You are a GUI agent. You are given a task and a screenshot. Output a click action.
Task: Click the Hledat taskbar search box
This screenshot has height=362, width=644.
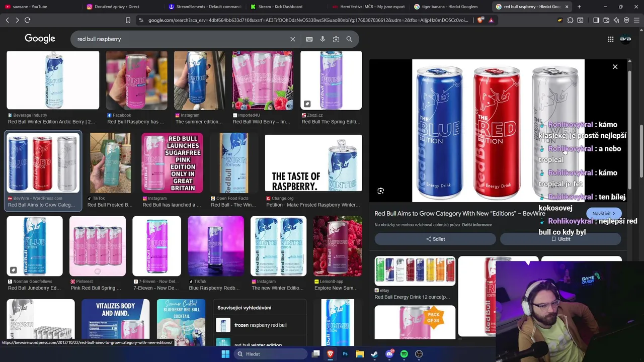coord(271,354)
